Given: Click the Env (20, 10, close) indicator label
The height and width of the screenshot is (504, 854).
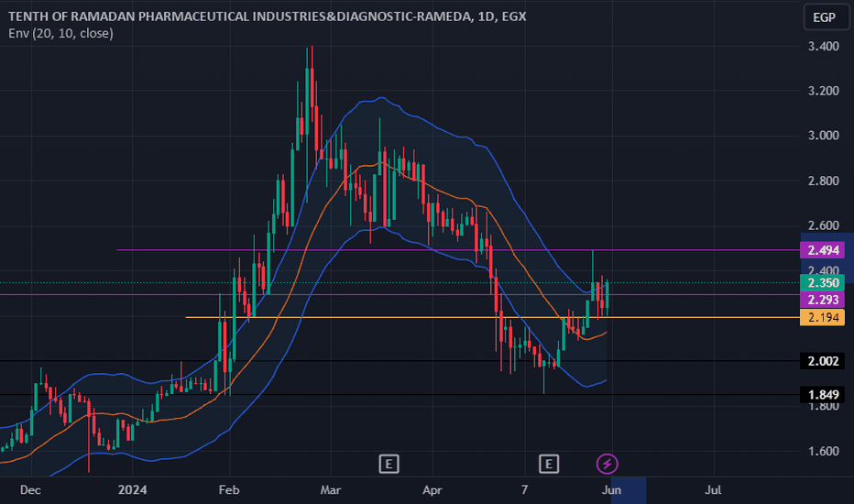Looking at the screenshot, I should point(61,33).
